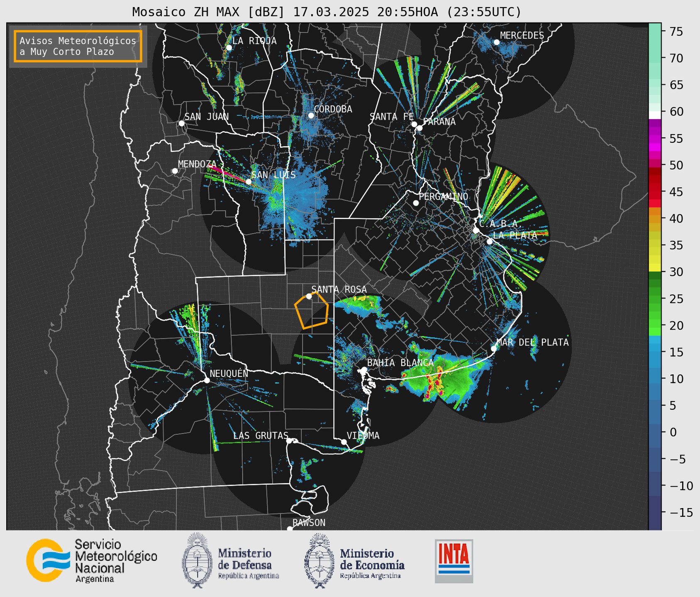Click the BAHÍA BLANCA city marker dot
This screenshot has width=700, height=597.
pos(364,369)
